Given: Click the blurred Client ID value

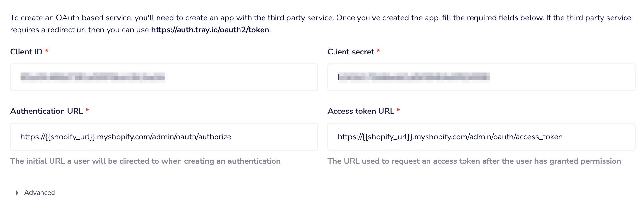Looking at the screenshot, I should coord(94,77).
